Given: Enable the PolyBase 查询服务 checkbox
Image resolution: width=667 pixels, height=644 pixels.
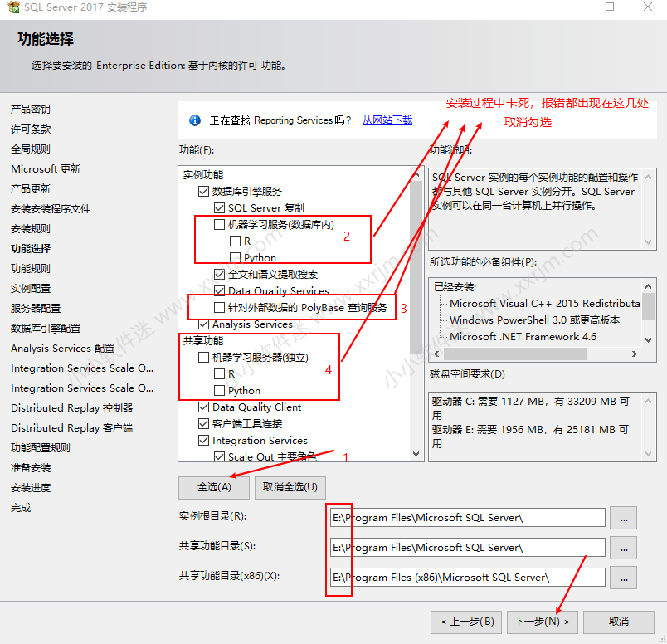Looking at the screenshot, I should (220, 307).
